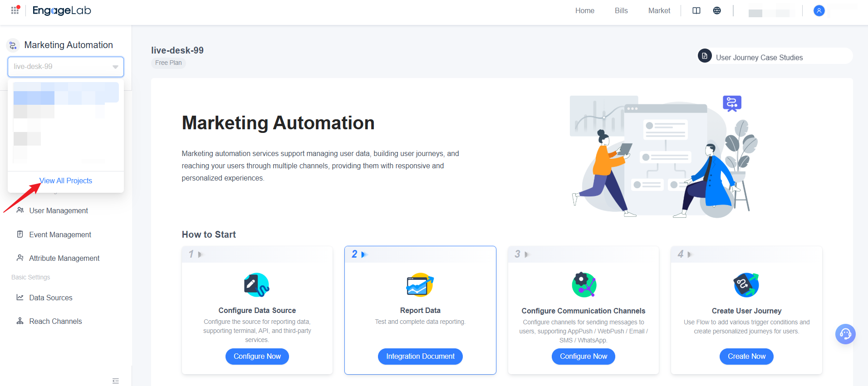Select the highlighted project in dropdown list
This screenshot has height=386, width=868.
coord(66,93)
